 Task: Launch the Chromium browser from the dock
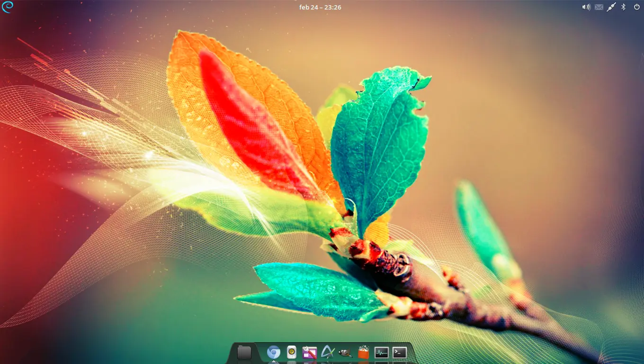point(273,352)
